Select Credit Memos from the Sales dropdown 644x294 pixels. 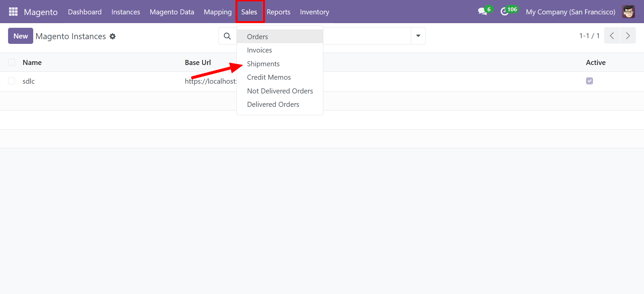click(280, 77)
